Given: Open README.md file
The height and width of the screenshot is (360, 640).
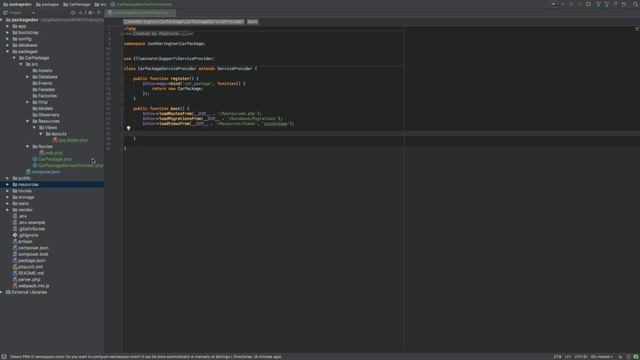Looking at the screenshot, I should [28, 273].
